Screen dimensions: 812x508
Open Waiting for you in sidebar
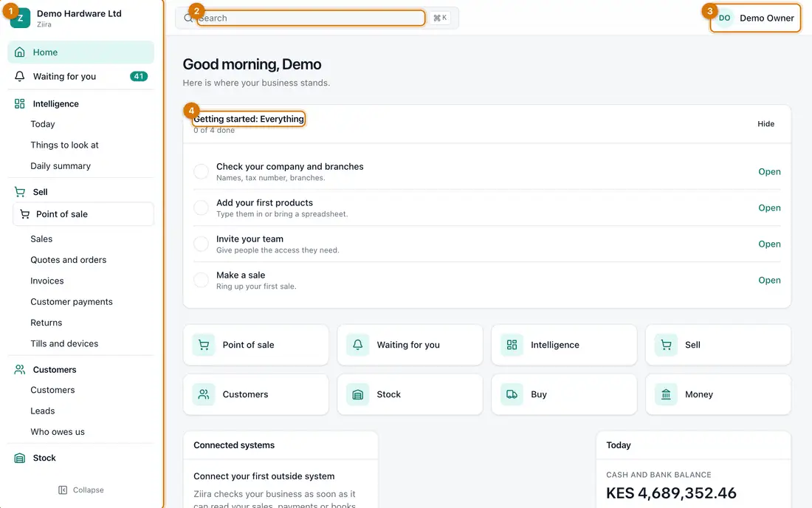pyautogui.click(x=80, y=76)
